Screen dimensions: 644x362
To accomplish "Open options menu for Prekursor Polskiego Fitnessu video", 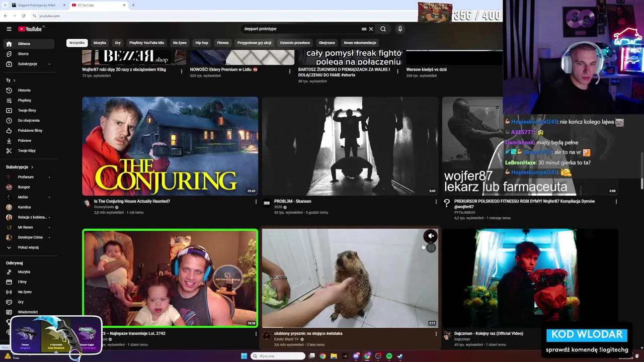I will click(x=616, y=202).
